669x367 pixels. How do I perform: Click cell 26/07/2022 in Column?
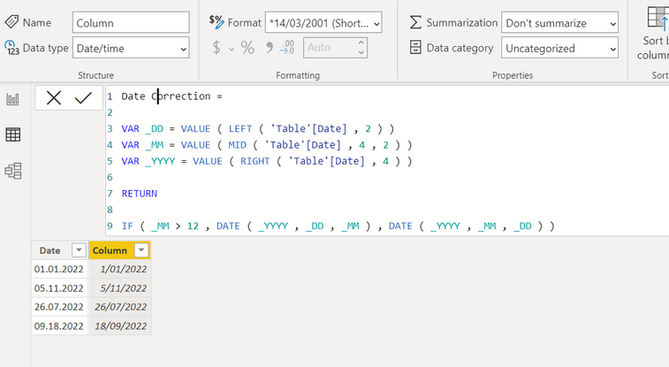click(x=120, y=307)
